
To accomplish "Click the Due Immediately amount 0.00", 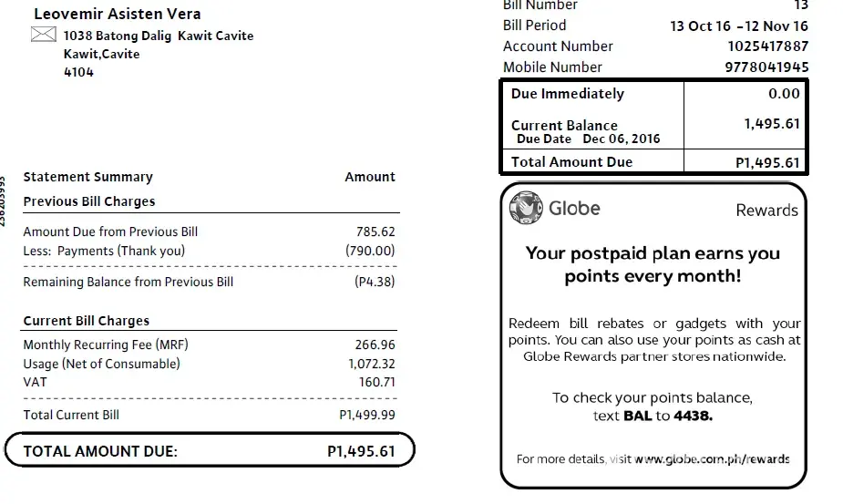I will click(x=783, y=94).
